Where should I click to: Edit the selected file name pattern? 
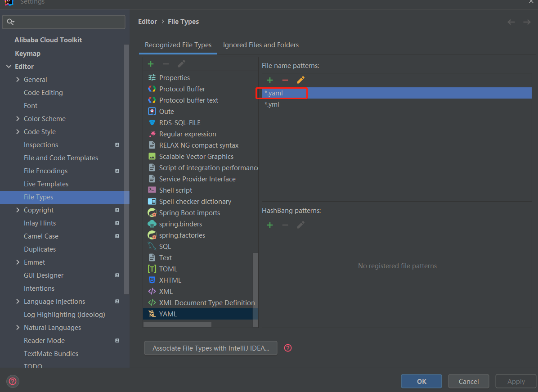click(300, 80)
